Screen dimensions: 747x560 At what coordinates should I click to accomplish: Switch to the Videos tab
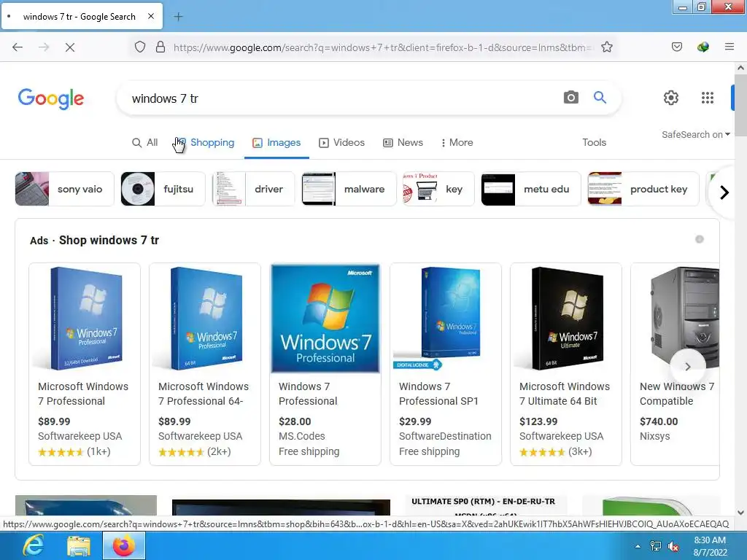point(341,142)
